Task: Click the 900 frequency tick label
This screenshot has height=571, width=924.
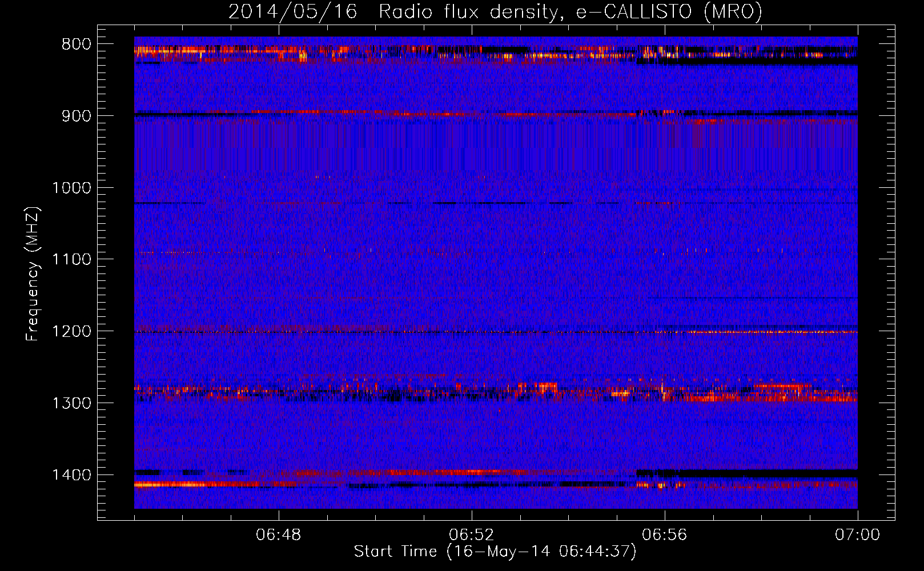Action: click(x=77, y=116)
